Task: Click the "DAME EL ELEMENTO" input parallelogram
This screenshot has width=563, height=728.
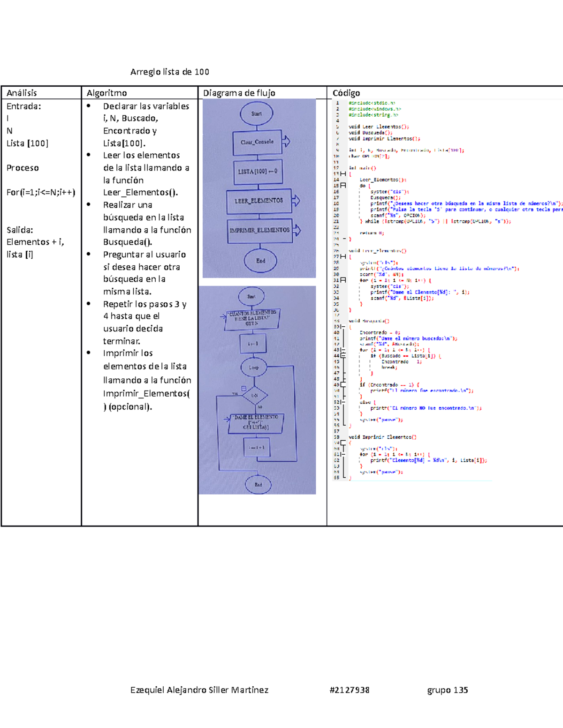Action: 256,422
